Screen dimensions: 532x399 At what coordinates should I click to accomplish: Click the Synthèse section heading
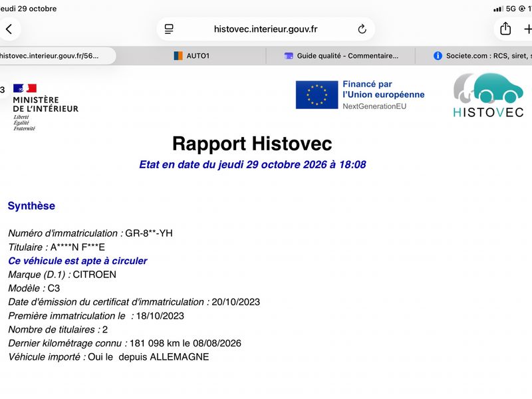31,206
